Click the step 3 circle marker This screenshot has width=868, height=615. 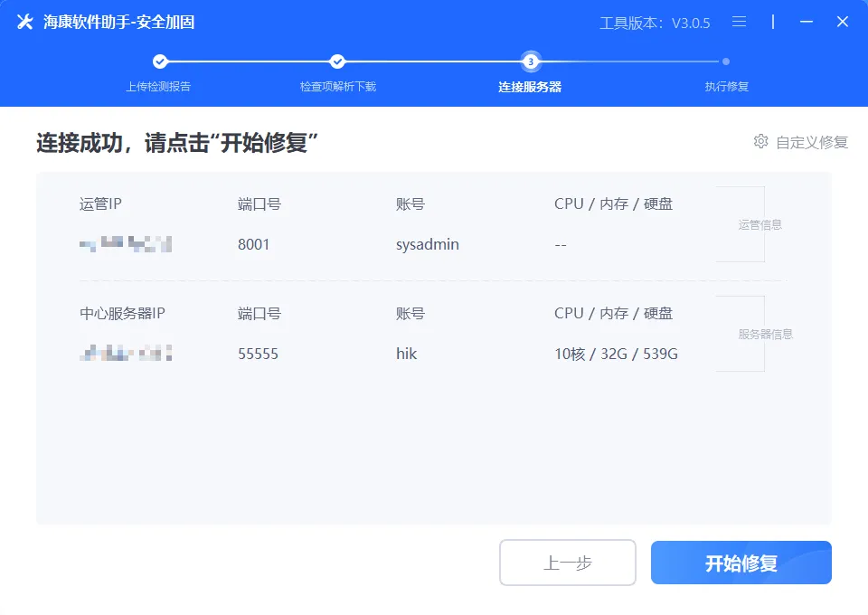click(531, 61)
